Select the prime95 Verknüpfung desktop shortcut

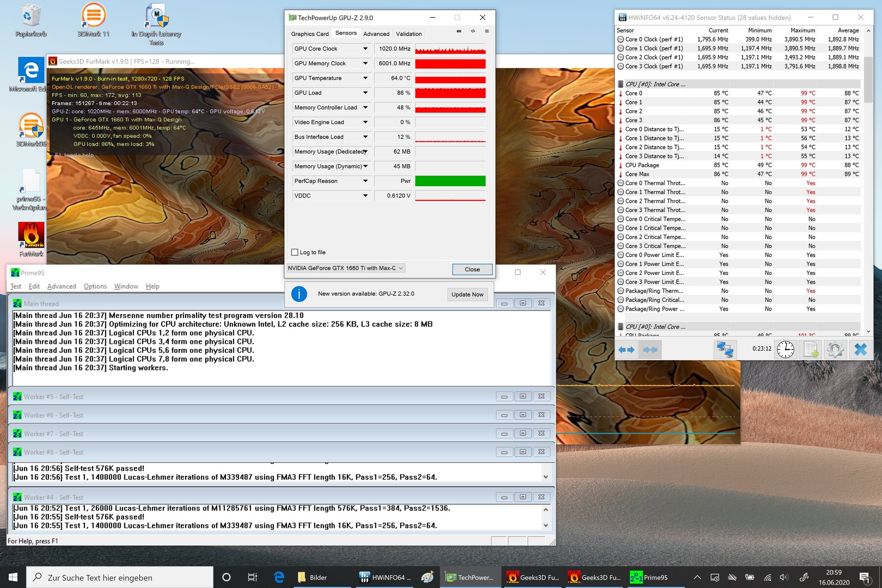point(30,190)
